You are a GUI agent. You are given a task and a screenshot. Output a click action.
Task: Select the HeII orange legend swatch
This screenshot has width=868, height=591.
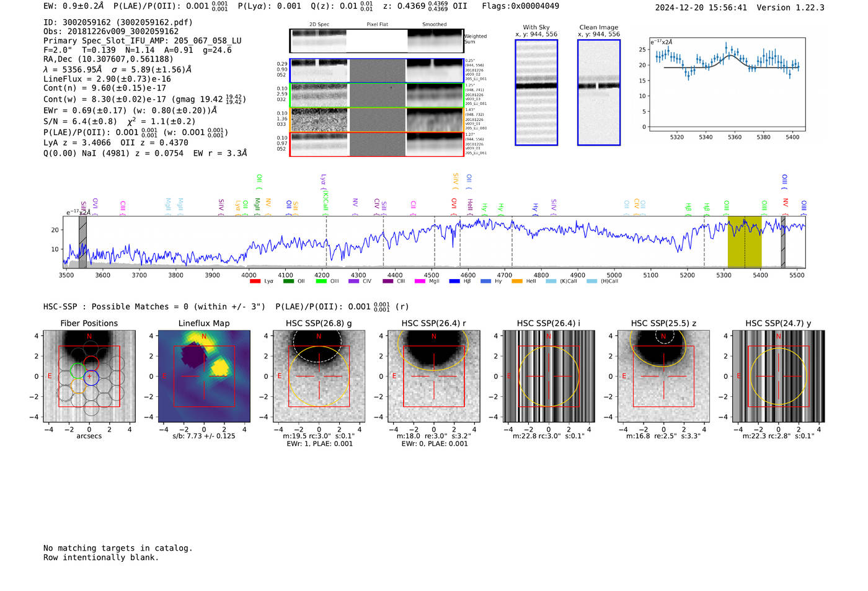517,282
